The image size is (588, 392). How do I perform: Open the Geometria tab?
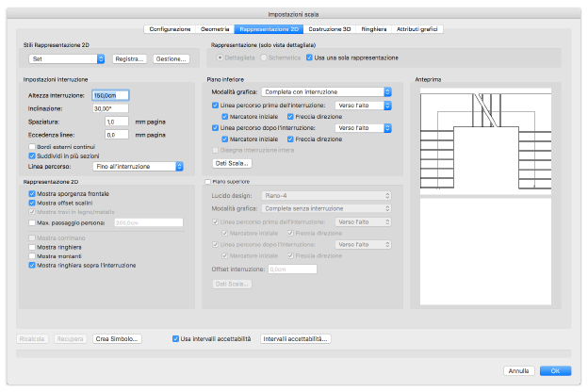coord(215,29)
